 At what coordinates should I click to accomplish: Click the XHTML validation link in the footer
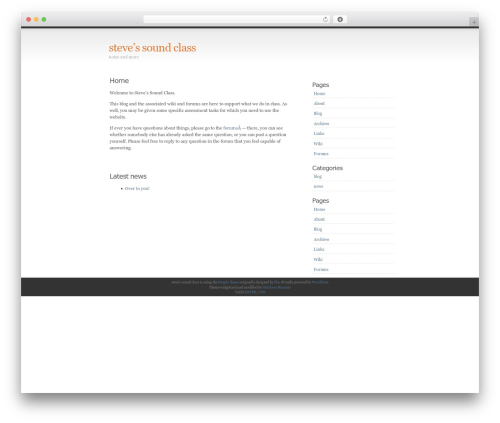(250, 292)
